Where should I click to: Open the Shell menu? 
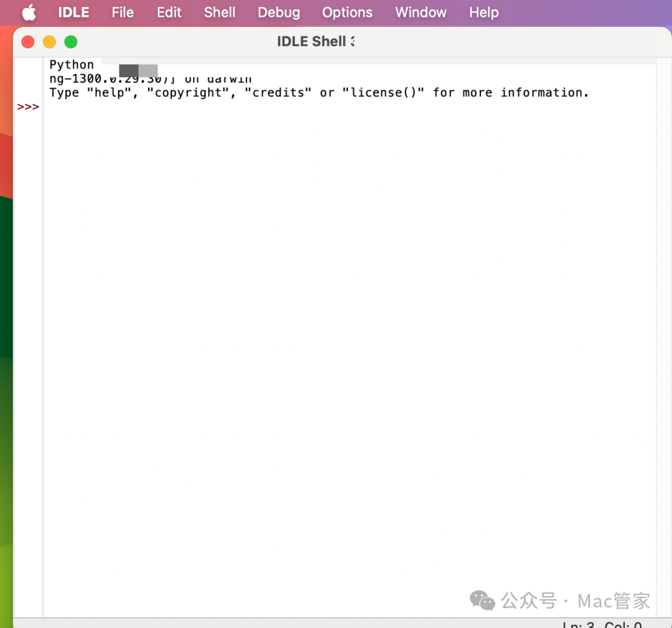(220, 12)
